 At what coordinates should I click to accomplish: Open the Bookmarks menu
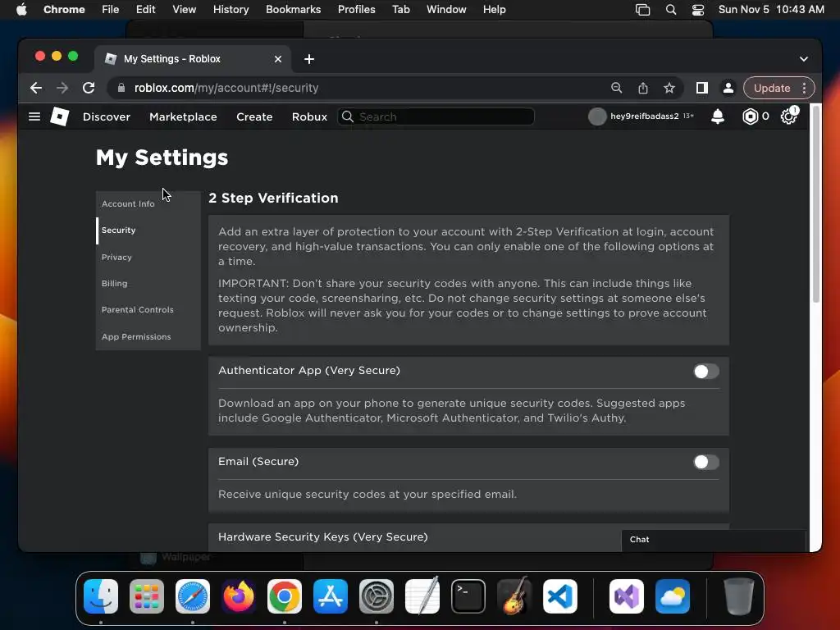[x=293, y=10]
